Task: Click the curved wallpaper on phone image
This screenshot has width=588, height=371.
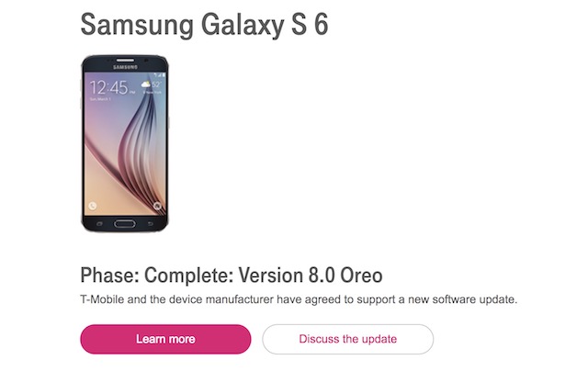Action: [142, 150]
